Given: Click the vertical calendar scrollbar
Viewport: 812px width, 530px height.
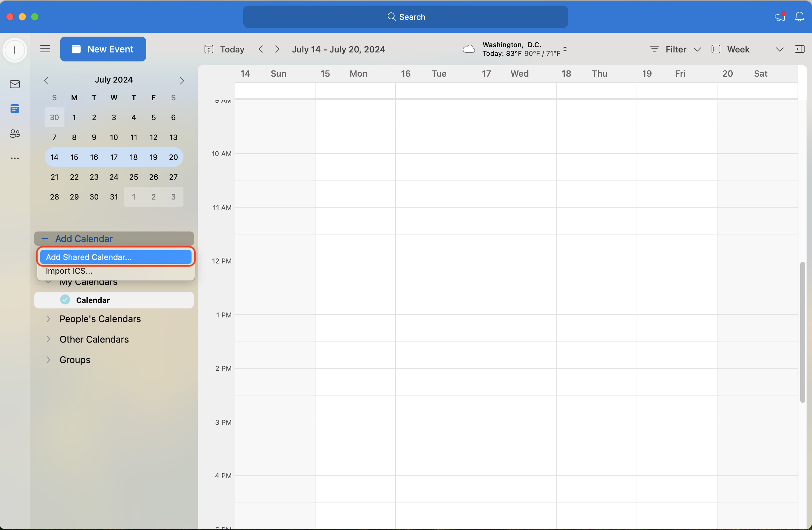Looking at the screenshot, I should [x=802, y=332].
